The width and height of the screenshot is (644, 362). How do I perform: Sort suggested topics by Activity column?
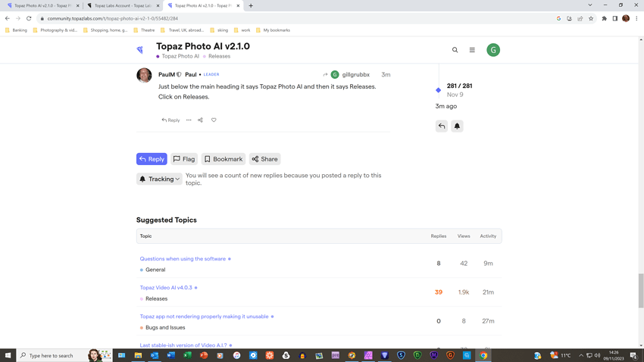[x=488, y=236]
